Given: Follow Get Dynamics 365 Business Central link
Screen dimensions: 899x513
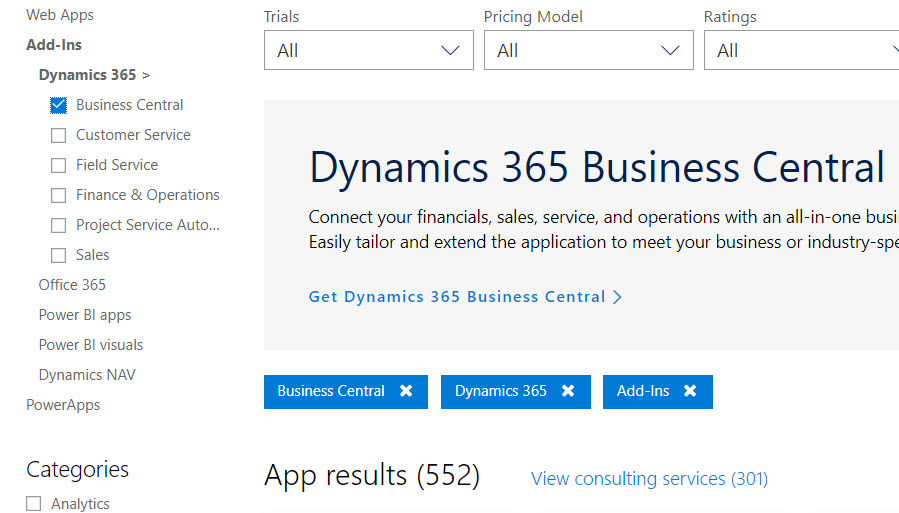Looking at the screenshot, I should coord(465,297).
